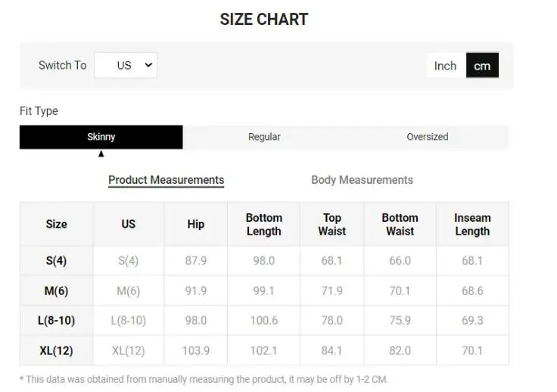Switch units to cm

click(x=482, y=66)
